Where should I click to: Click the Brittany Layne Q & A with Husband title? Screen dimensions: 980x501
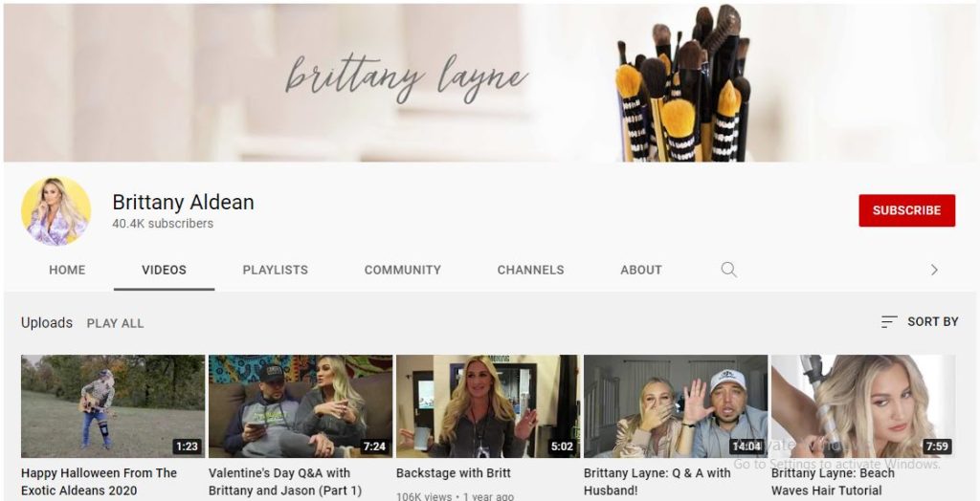pyautogui.click(x=657, y=482)
